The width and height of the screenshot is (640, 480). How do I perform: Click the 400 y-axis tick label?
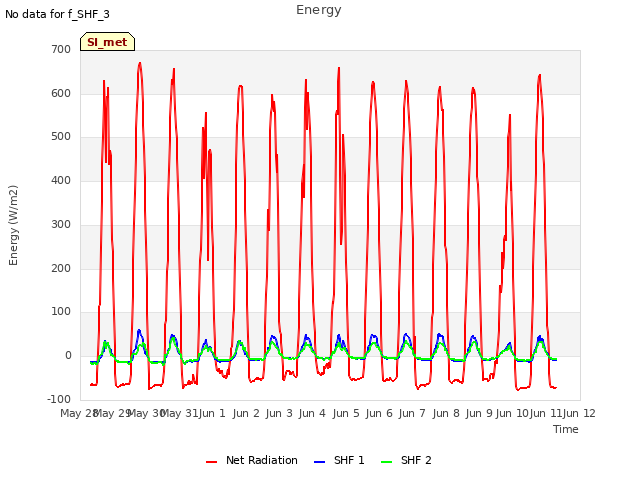[61, 180]
